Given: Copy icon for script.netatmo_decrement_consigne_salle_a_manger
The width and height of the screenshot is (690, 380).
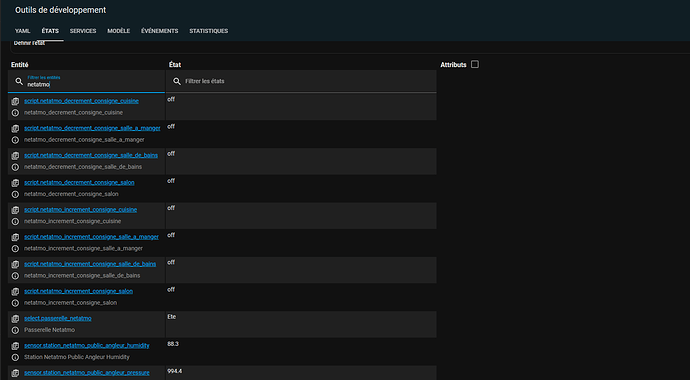Looking at the screenshot, I should 15,128.
